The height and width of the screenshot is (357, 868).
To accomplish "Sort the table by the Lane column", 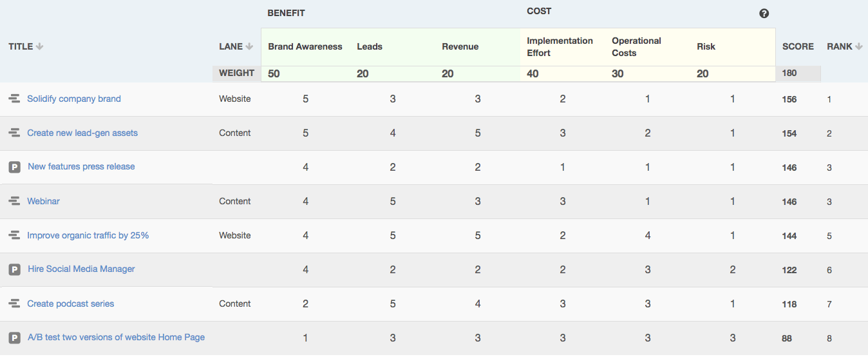I will [x=234, y=46].
